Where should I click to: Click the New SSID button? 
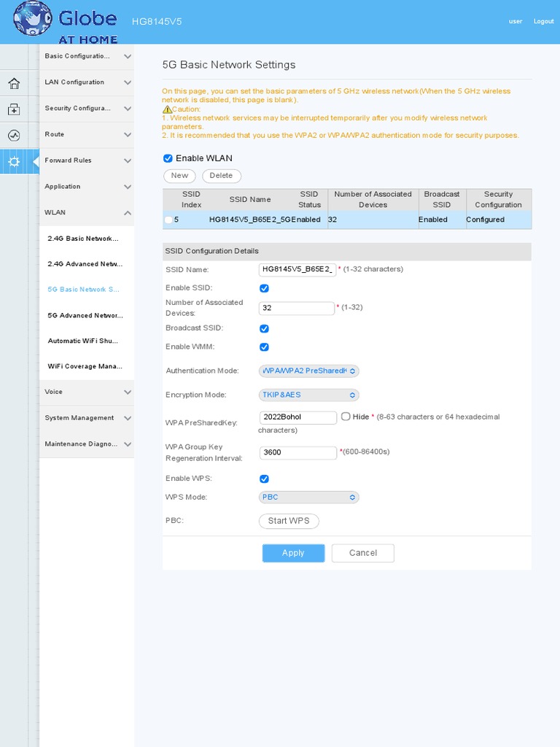click(179, 176)
